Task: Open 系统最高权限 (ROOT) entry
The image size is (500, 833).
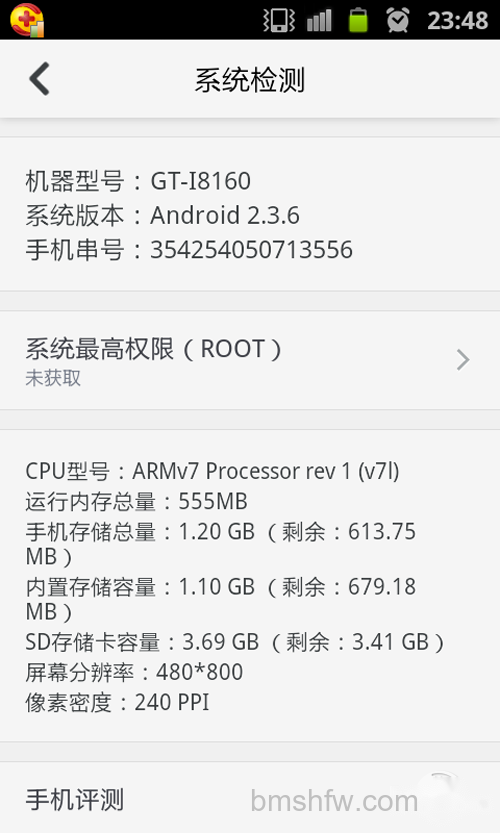Action: click(250, 360)
